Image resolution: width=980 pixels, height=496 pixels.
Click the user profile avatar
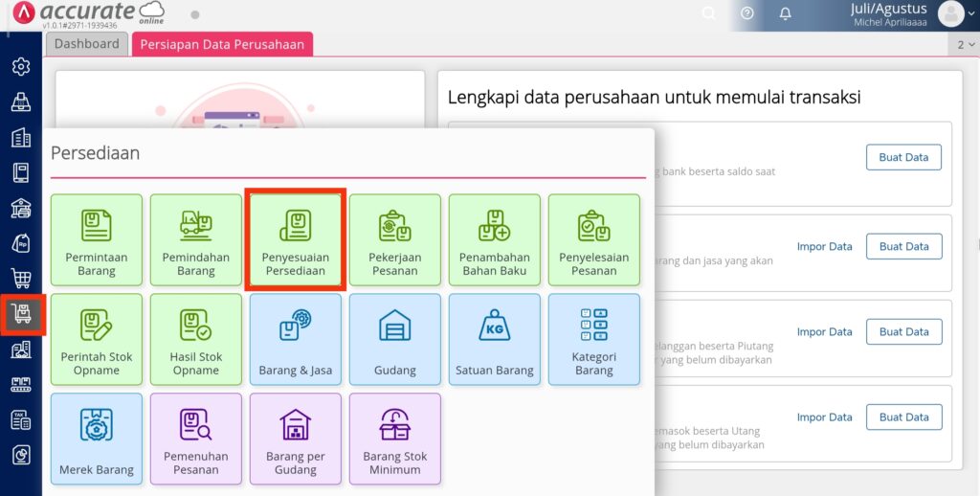950,13
